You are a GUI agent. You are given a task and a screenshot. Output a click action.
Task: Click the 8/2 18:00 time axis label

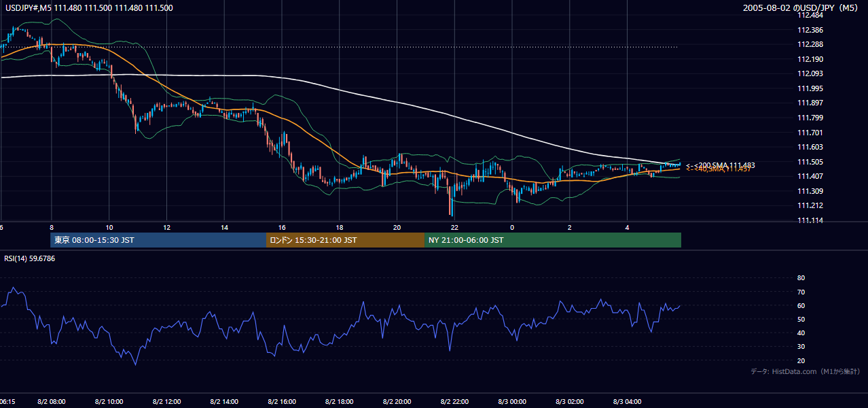coord(340,402)
